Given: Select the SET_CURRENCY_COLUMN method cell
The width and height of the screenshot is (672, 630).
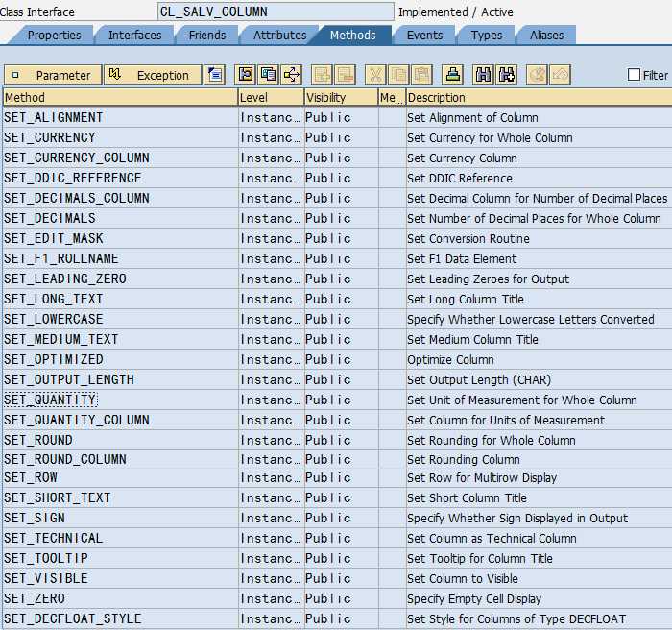Looking at the screenshot, I should point(120,157).
